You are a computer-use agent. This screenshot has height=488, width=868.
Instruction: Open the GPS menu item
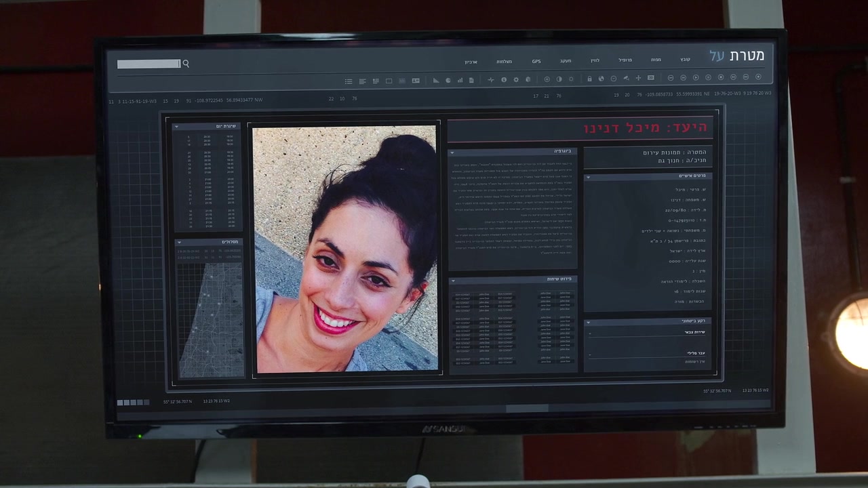536,61
